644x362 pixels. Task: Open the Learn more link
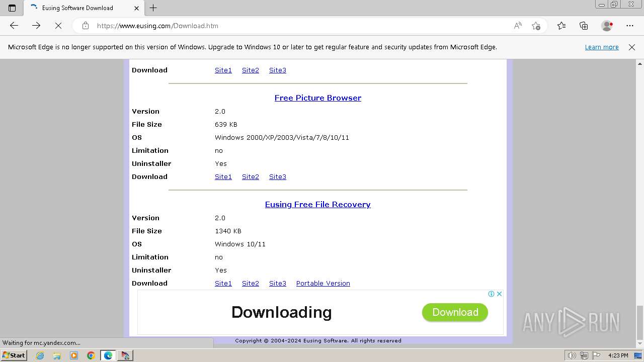pyautogui.click(x=602, y=47)
